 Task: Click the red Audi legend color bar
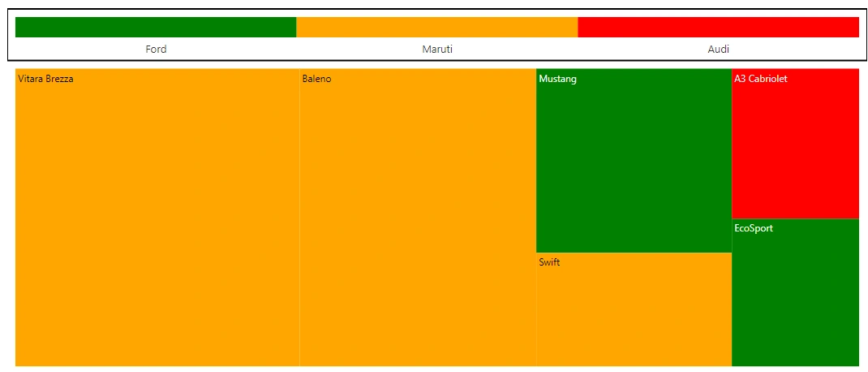tap(718, 27)
